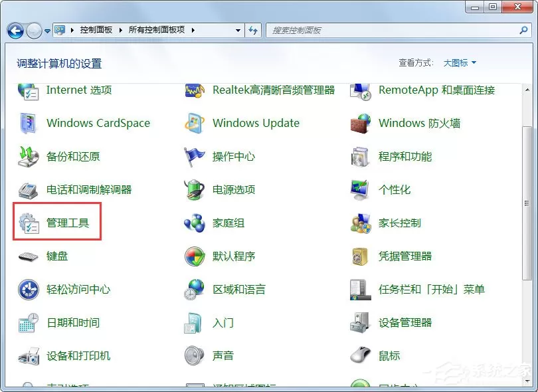Screen dimensions: 538x392
Task: Open Realtek高清晰音频管理器 icon
Action: [x=194, y=90]
